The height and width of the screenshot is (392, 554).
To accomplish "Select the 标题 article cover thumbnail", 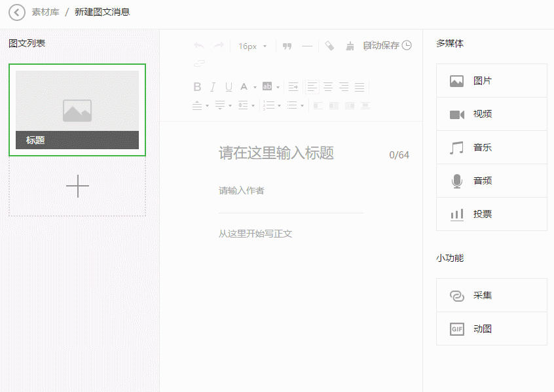I will tap(77, 110).
